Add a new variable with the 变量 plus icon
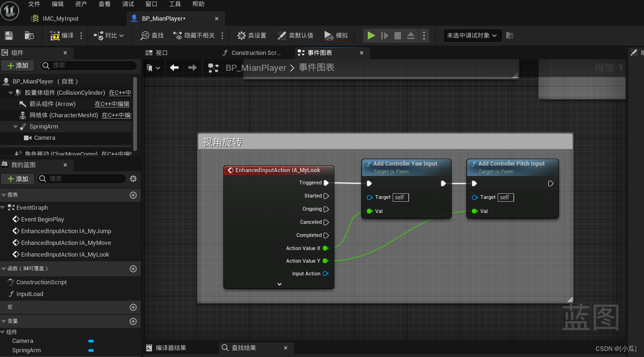Viewport: 644px width, 357px height. point(133,321)
